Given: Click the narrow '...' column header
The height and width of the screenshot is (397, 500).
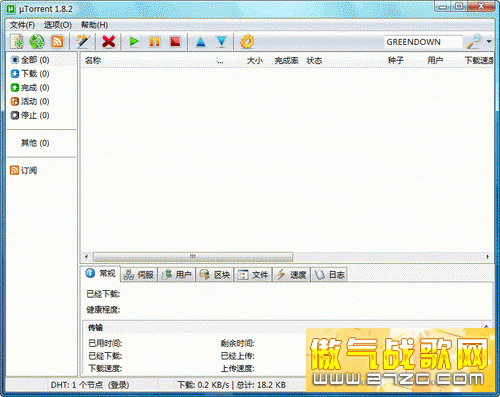Looking at the screenshot, I should [220, 61].
